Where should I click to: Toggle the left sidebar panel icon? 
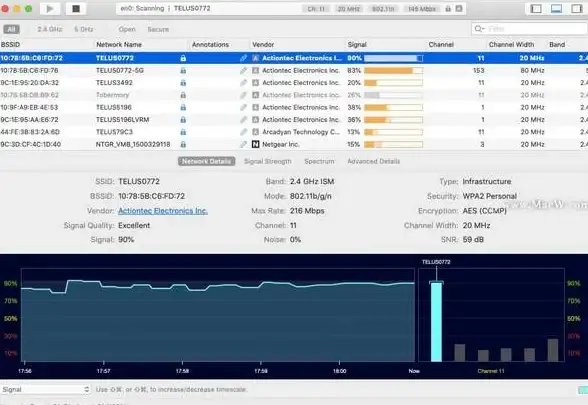[x=536, y=9]
